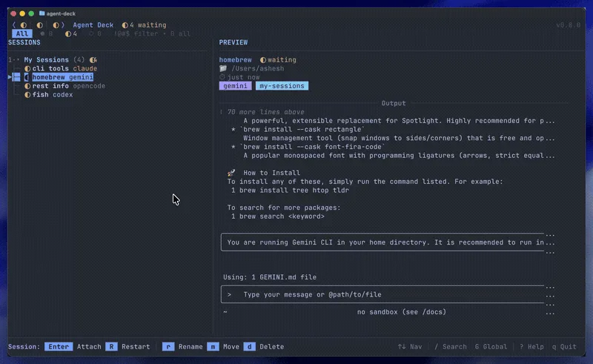
Task: Click the rocket icon beside How to Install
Action: (231, 173)
